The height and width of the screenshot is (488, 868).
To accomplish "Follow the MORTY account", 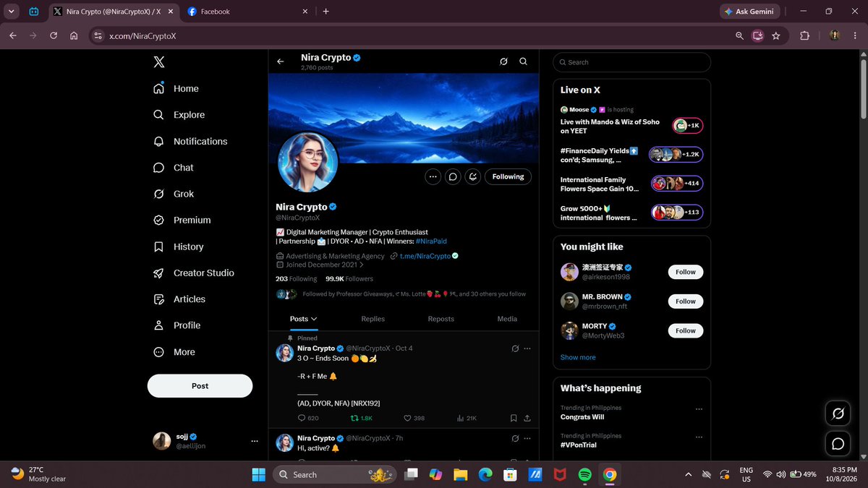I will [x=686, y=330].
